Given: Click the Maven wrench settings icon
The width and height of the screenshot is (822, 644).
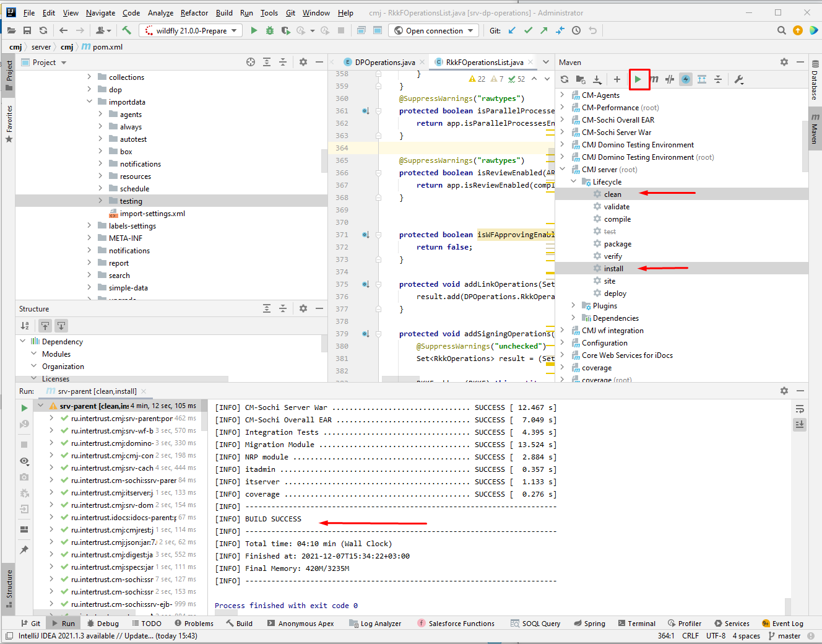Looking at the screenshot, I should coord(738,79).
